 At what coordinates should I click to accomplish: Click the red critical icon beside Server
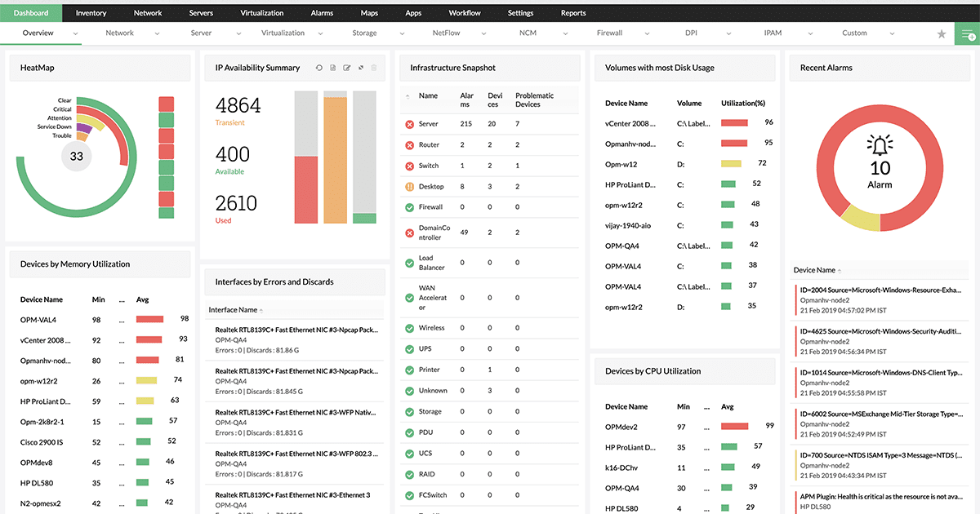coord(410,124)
